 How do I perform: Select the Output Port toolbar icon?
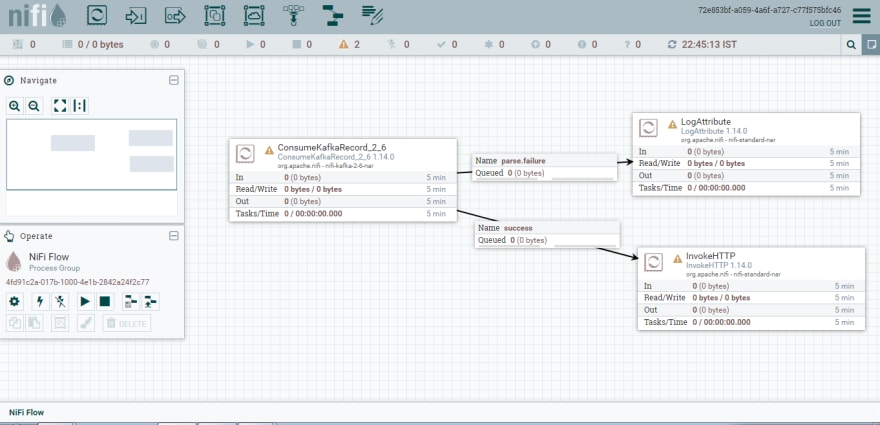pyautogui.click(x=175, y=16)
